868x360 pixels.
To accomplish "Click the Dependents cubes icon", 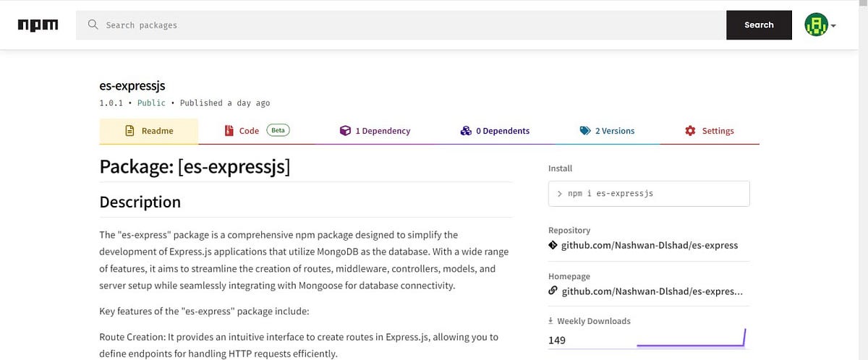I will pyautogui.click(x=466, y=131).
